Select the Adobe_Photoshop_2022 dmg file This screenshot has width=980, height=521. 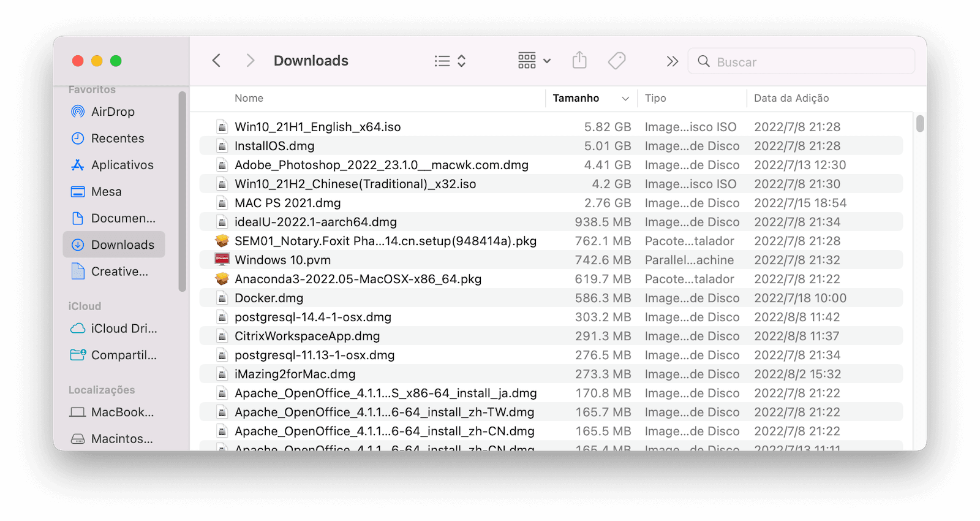point(551,165)
